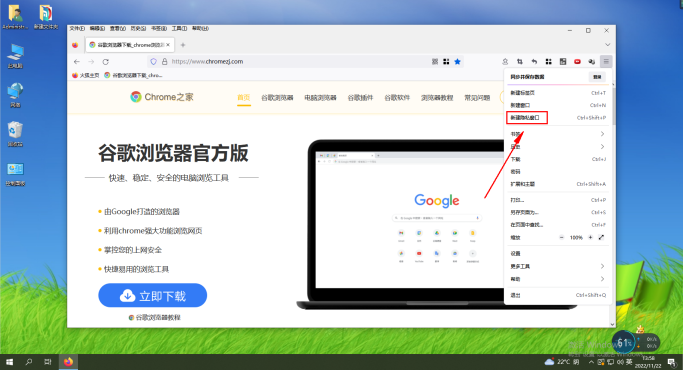Open 扩展和主题 from the app menu
Viewport: 683px width, 370px height.
[x=558, y=184]
